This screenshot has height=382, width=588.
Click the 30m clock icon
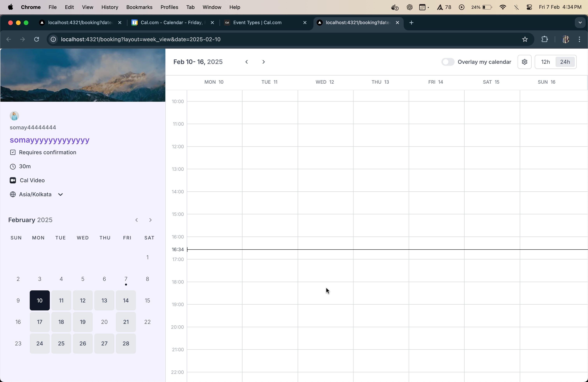click(13, 166)
